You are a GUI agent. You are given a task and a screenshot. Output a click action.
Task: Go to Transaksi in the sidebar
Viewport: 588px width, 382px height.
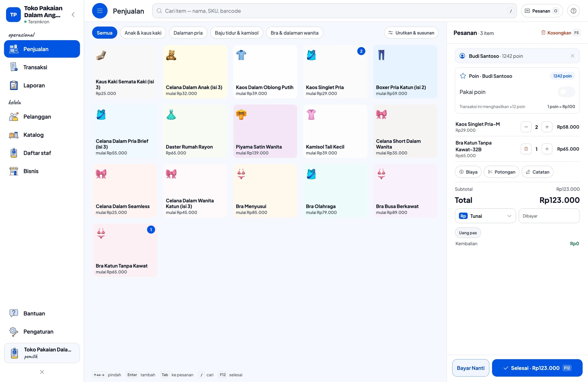[42, 67]
